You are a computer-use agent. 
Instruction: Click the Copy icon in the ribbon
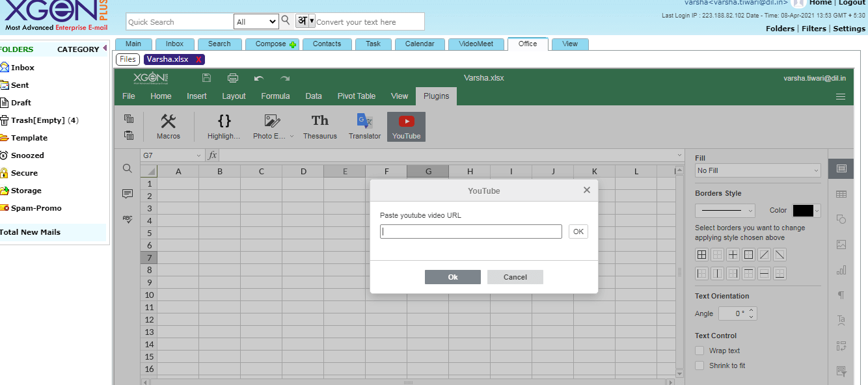(x=129, y=118)
